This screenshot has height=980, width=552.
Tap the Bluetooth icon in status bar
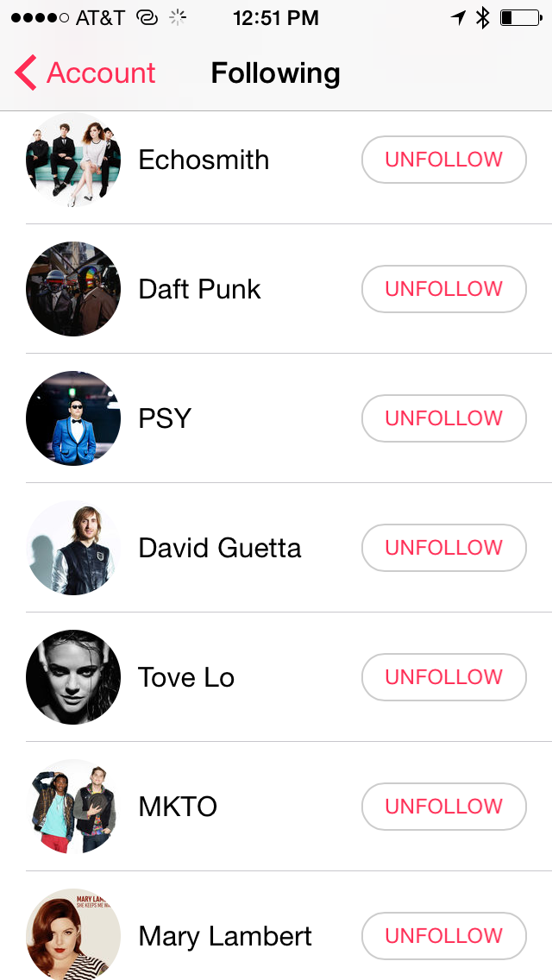click(x=483, y=17)
